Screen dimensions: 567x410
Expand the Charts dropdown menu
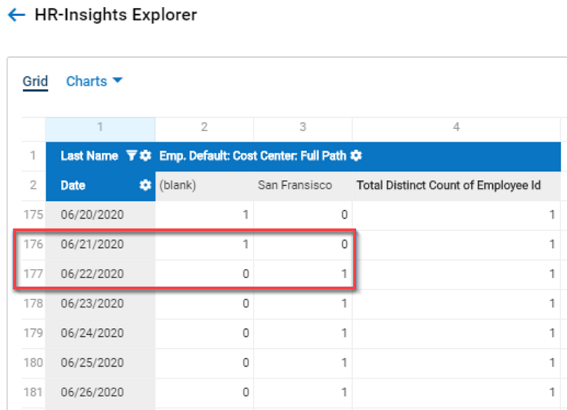point(94,81)
